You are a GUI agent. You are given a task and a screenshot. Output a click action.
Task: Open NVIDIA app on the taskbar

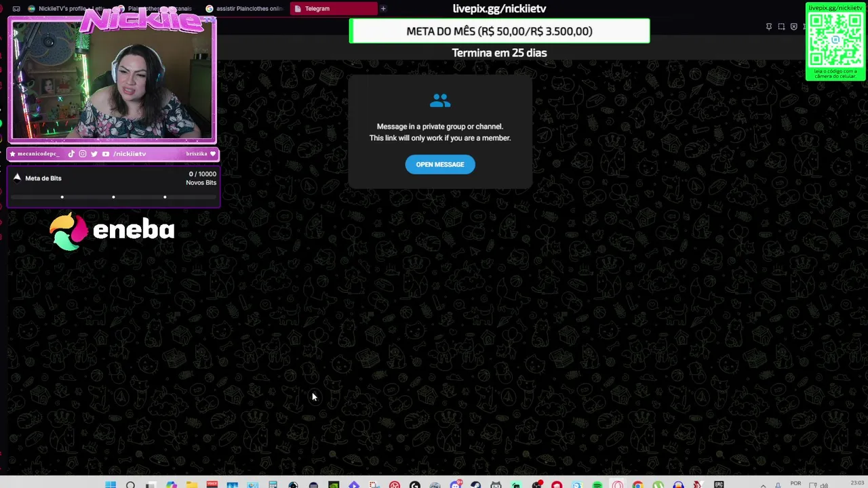point(334,485)
